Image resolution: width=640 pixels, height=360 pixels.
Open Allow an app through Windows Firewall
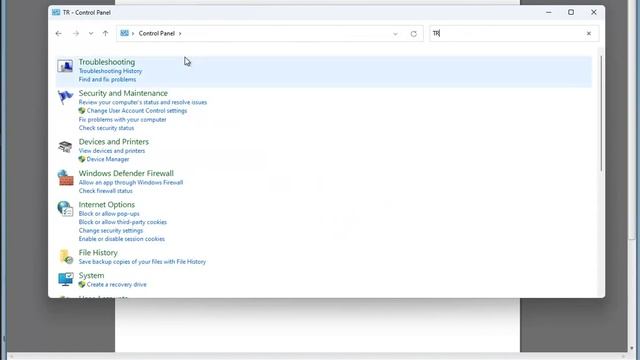click(131, 182)
